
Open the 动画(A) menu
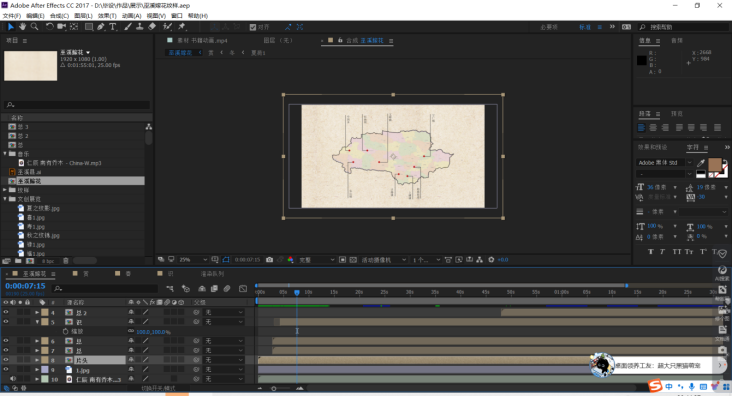(131, 15)
